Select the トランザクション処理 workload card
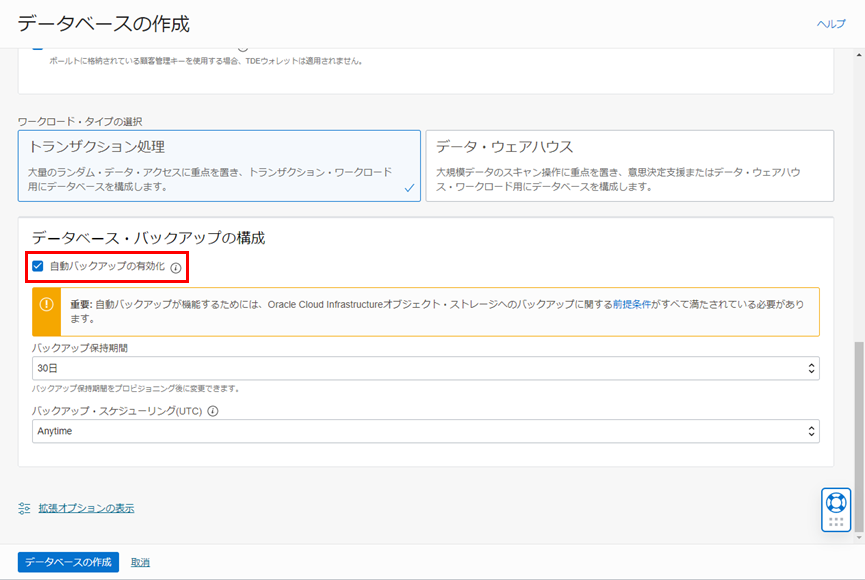This screenshot has width=865, height=580. pyautogui.click(x=219, y=166)
